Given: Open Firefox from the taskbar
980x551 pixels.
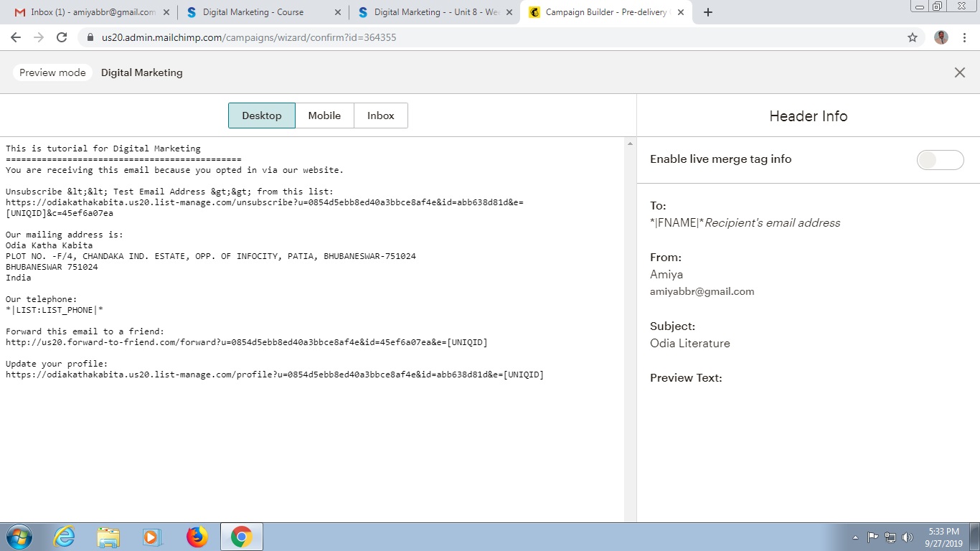Looking at the screenshot, I should click(x=197, y=537).
